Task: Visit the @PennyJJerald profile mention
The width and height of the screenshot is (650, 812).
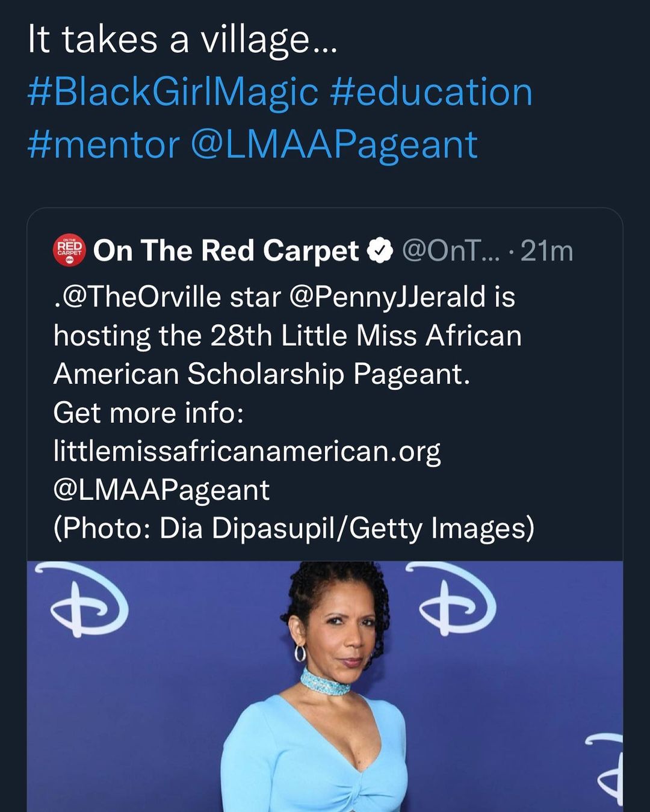Action: click(x=388, y=297)
